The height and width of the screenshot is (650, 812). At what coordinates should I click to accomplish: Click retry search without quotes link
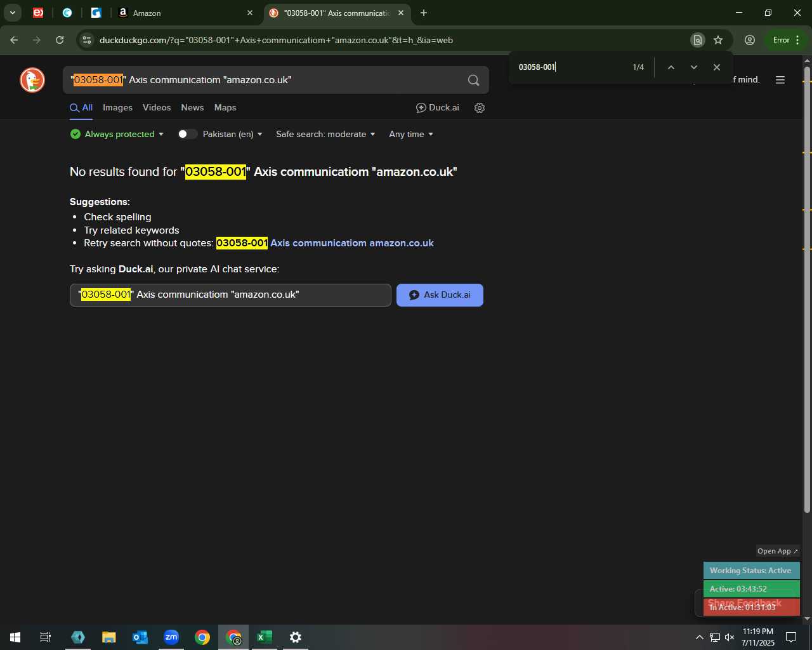pos(325,243)
